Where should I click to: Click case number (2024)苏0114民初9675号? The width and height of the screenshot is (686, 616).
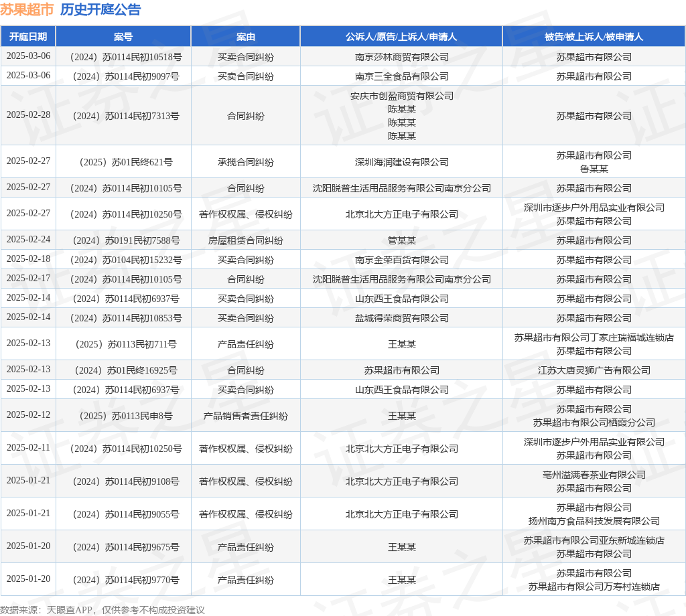[125, 547]
